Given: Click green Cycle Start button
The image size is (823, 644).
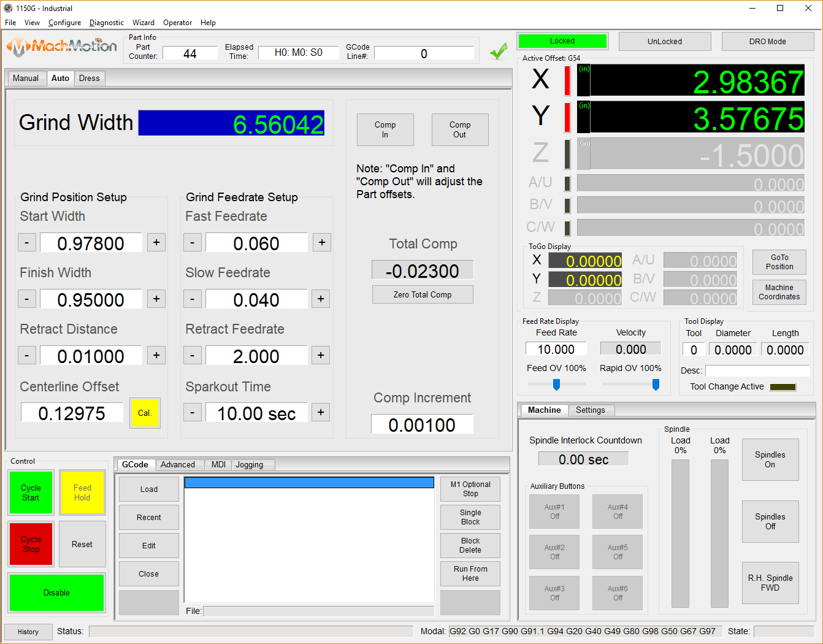Looking at the screenshot, I should 31,493.
